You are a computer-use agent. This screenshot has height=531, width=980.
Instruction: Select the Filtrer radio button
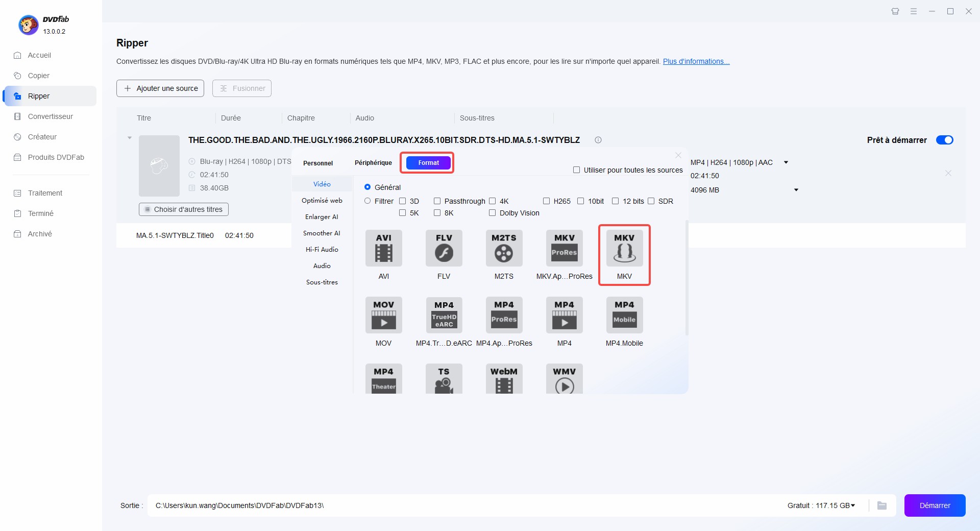[367, 201]
